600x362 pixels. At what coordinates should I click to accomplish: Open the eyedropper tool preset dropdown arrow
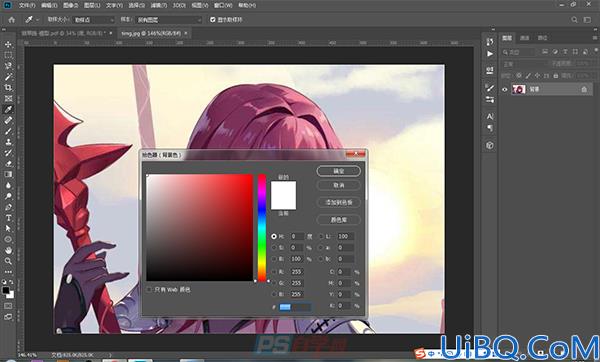click(x=38, y=20)
